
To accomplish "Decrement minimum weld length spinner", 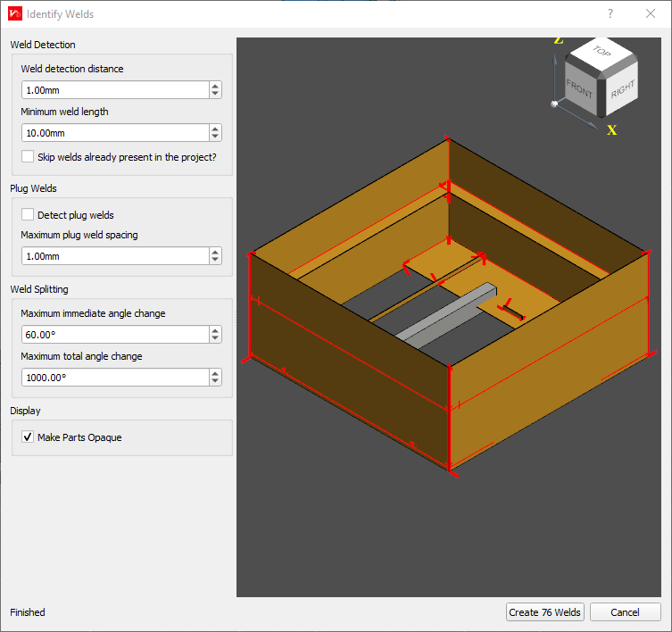I will (x=215, y=137).
